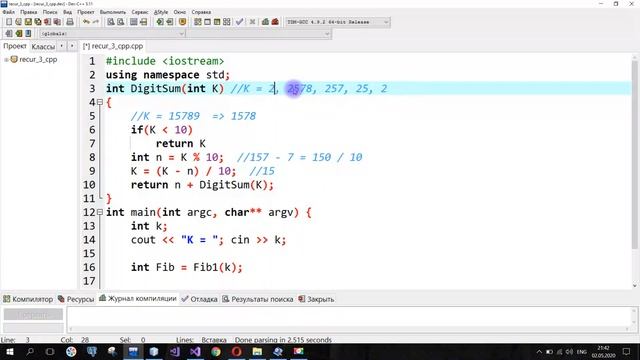Switch to the Классы sidebar tab

(x=43, y=47)
